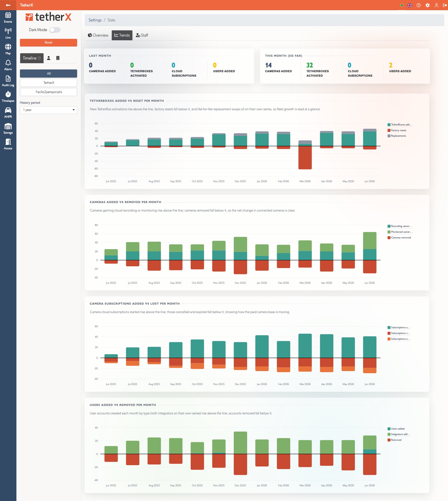The width and height of the screenshot is (448, 501).
Task: Open user profile icon
Action: (x=437, y=5)
